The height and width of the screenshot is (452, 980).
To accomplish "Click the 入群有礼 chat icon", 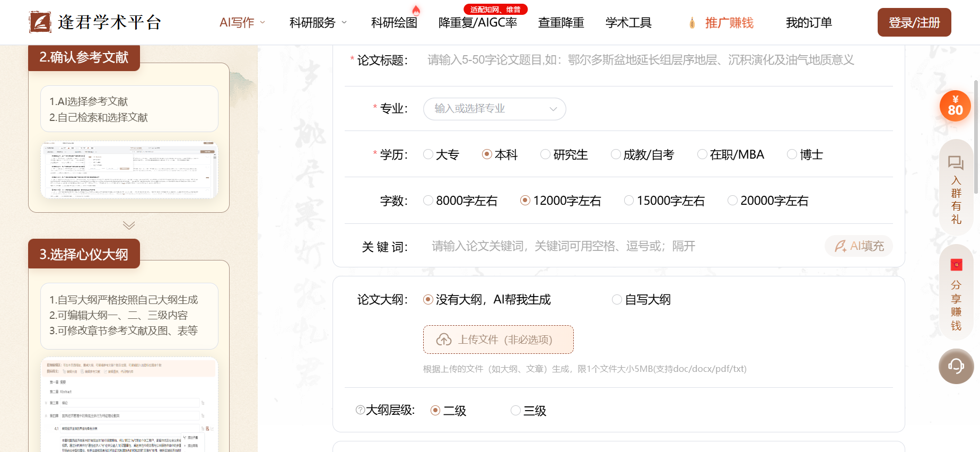I will point(956,162).
